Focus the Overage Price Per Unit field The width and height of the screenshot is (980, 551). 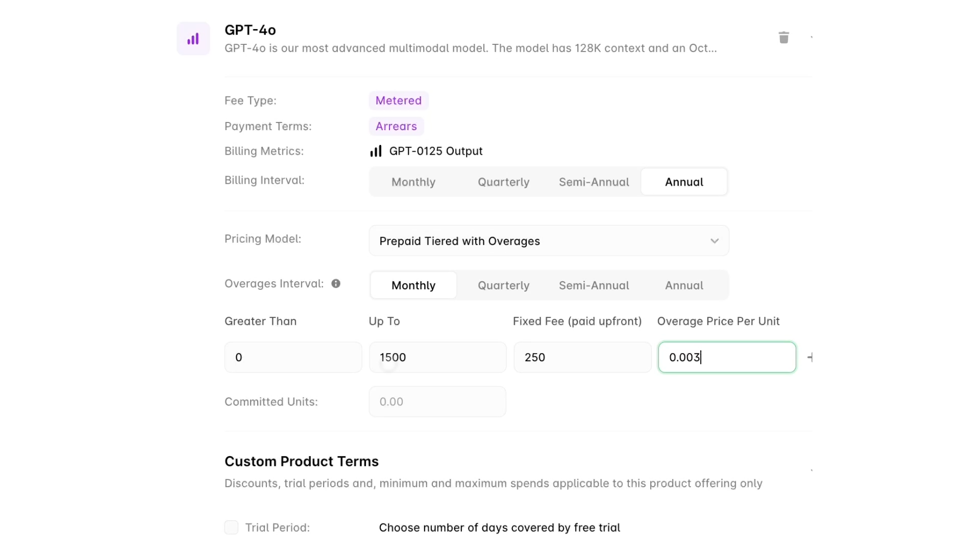coord(727,357)
